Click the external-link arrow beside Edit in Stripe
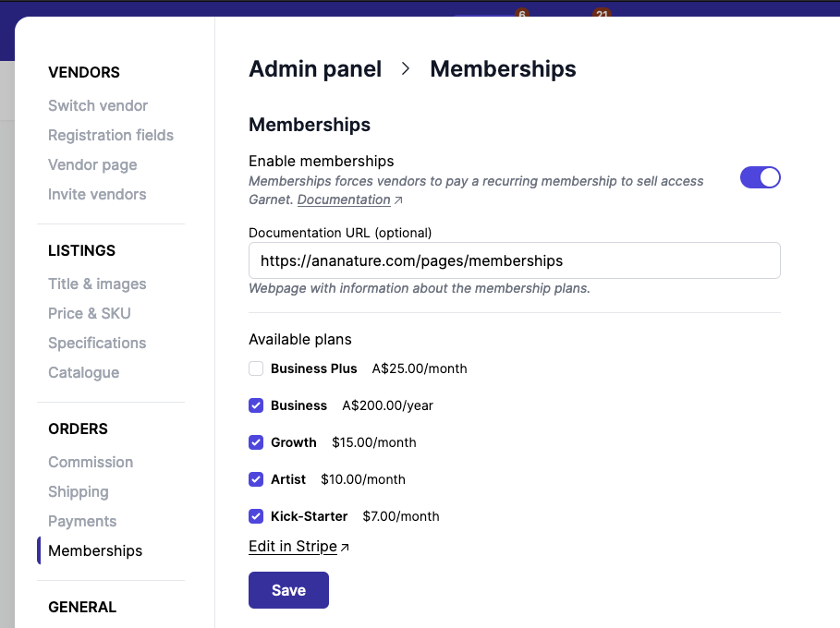 344,546
